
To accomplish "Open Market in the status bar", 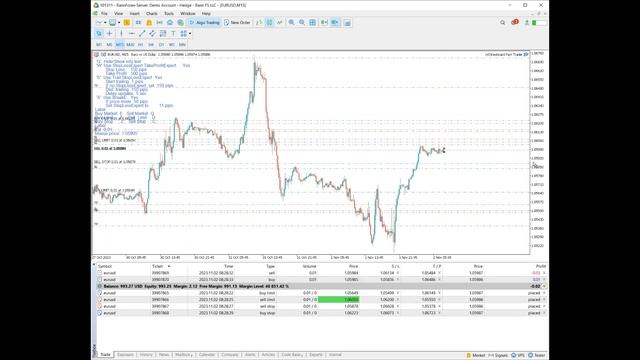I will coord(476,355).
